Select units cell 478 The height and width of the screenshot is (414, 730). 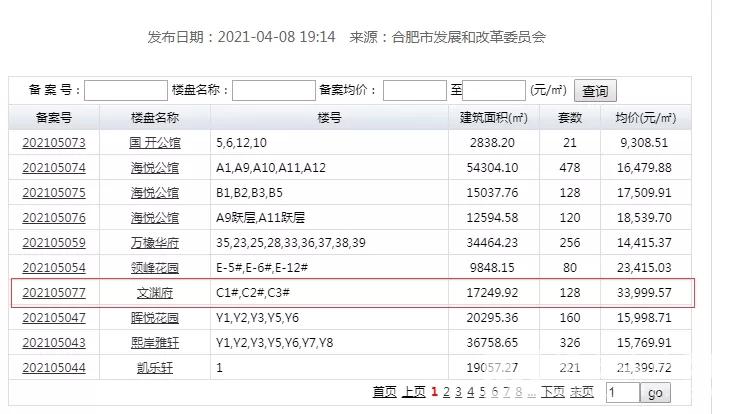click(570, 168)
